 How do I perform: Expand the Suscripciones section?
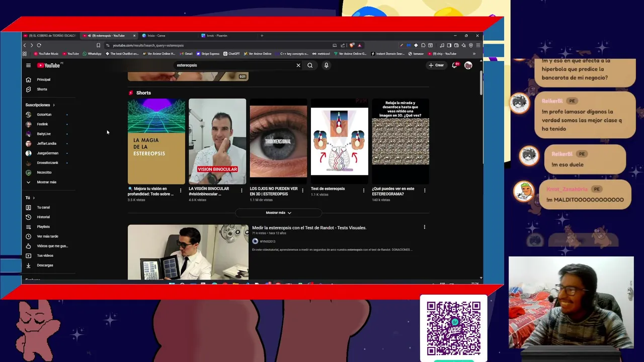(x=40, y=105)
